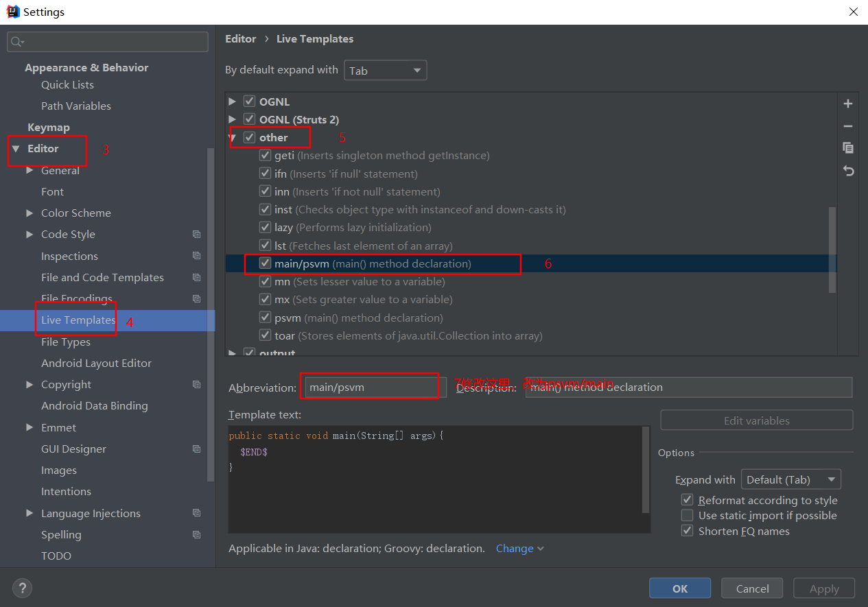This screenshot has height=607, width=868.
Task: Click the settings sidebar vertical scrollbar
Action: tap(211, 316)
